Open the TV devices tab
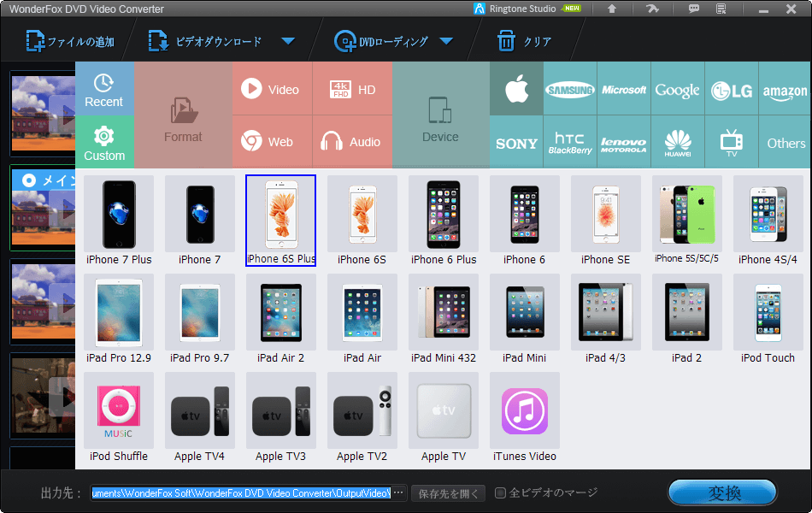 click(732, 142)
